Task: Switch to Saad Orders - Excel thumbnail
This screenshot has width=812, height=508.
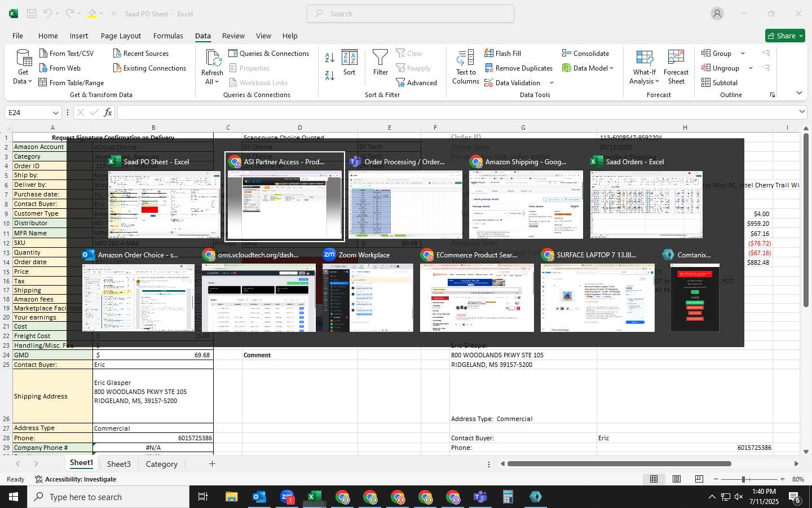Action: 646,198
